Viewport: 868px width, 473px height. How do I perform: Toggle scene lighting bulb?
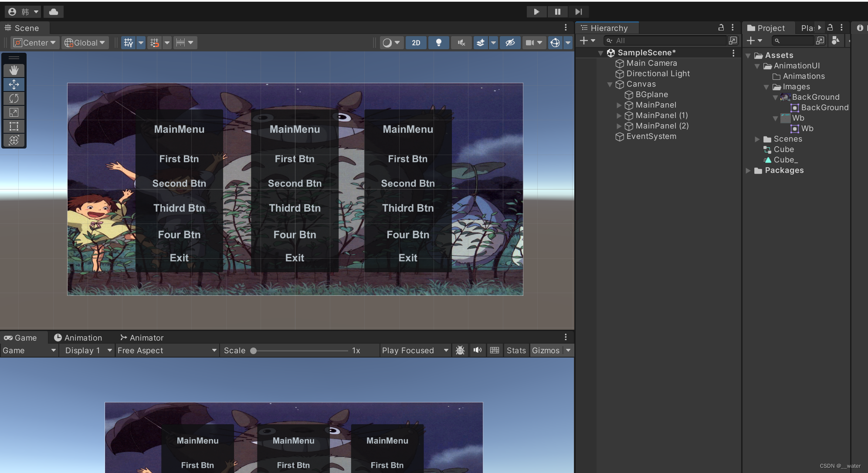(439, 43)
